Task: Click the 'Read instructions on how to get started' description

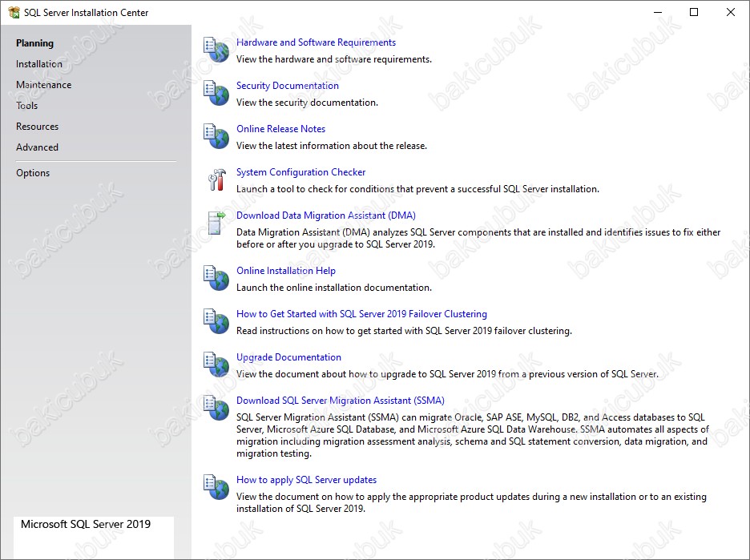Action: (404, 331)
